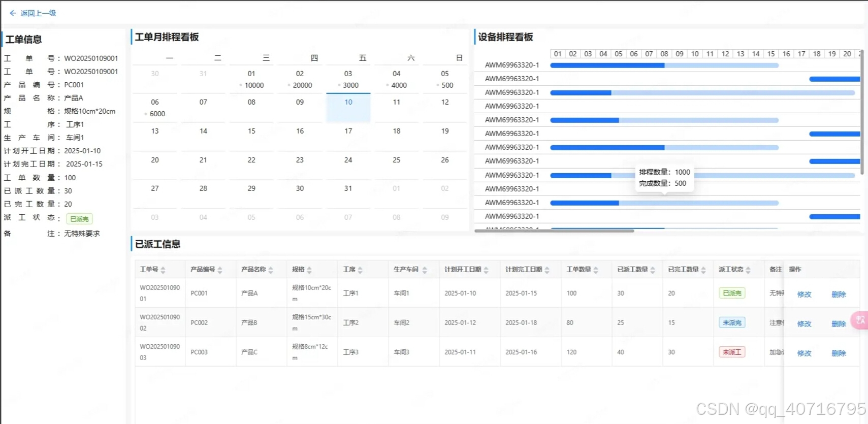Click cell 2025-01-16 in table
Image resolution: width=868 pixels, height=424 pixels.
(522, 352)
